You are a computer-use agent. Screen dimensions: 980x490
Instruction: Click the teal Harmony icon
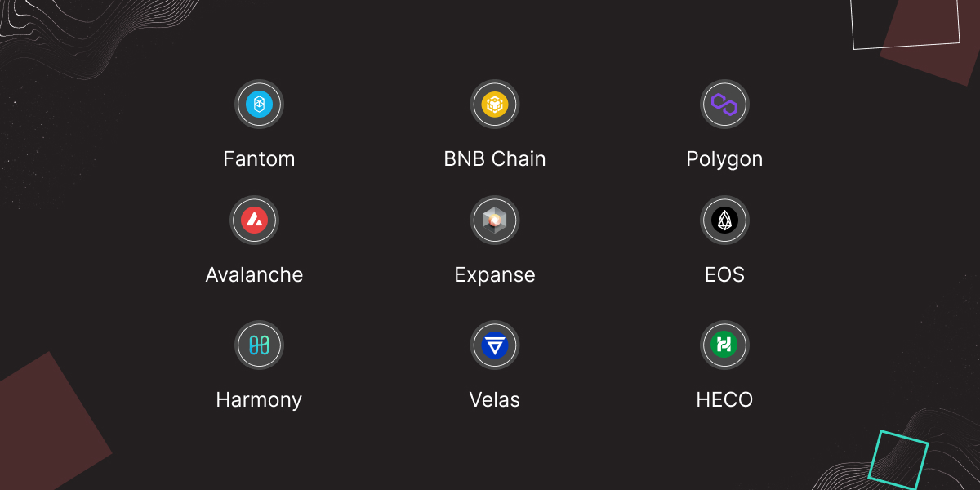[259, 345]
